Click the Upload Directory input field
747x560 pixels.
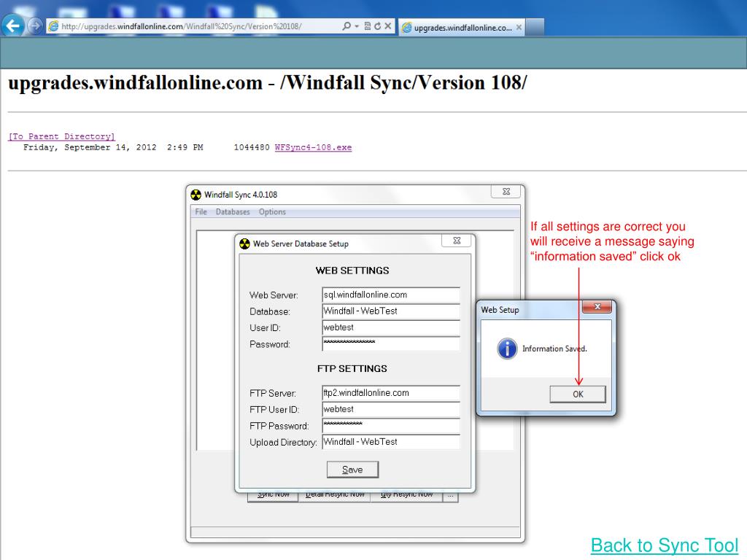[x=391, y=442]
